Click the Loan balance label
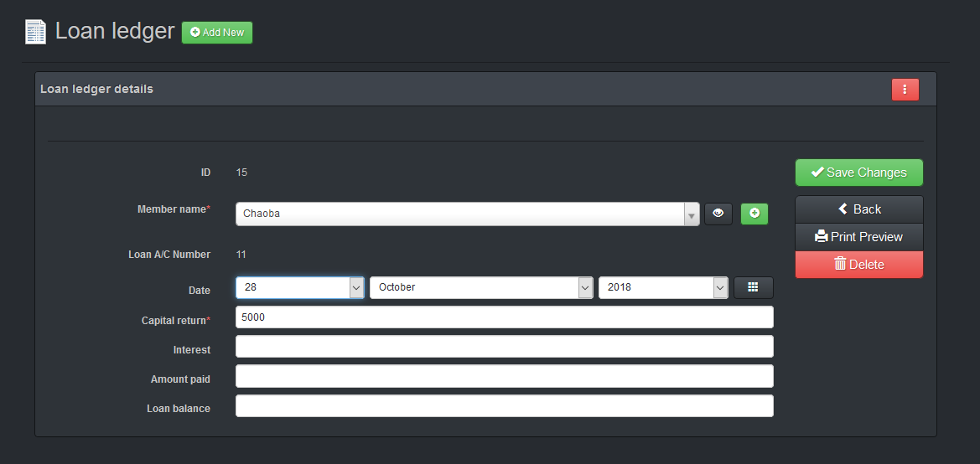The image size is (980, 464). [179, 409]
